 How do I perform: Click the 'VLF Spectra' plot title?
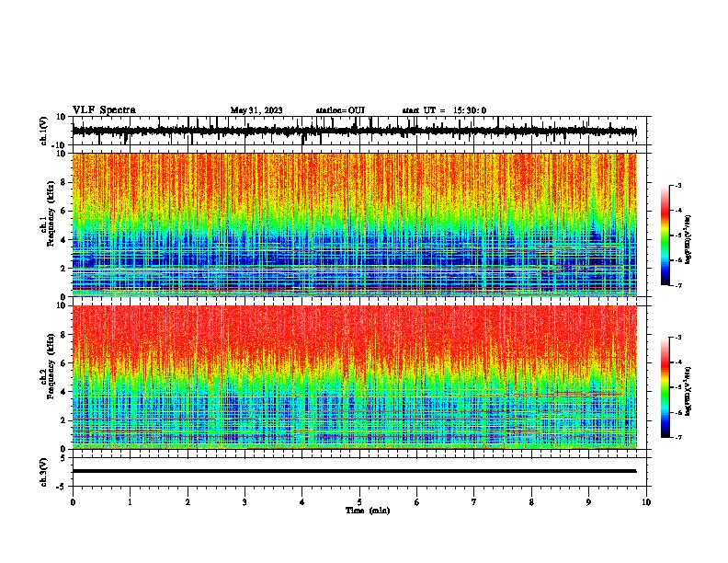click(x=104, y=110)
